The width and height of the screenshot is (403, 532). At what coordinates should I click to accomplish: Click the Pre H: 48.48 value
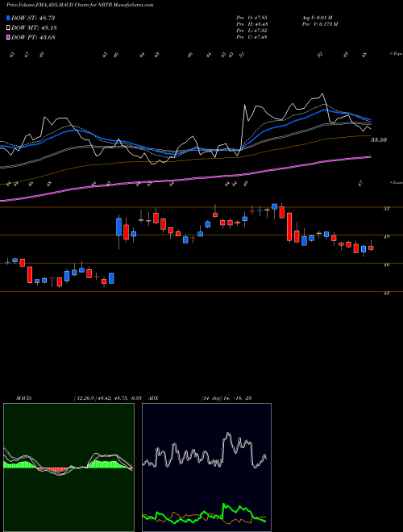coord(251,24)
